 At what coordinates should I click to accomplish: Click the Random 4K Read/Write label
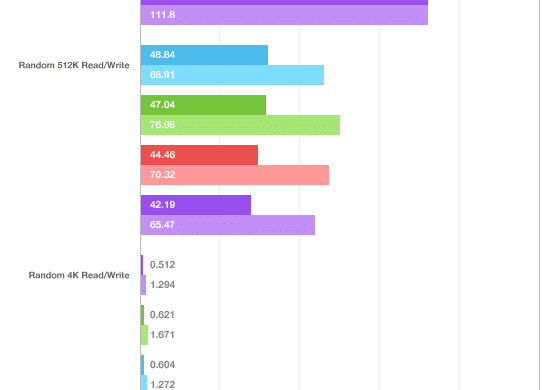coord(79,275)
